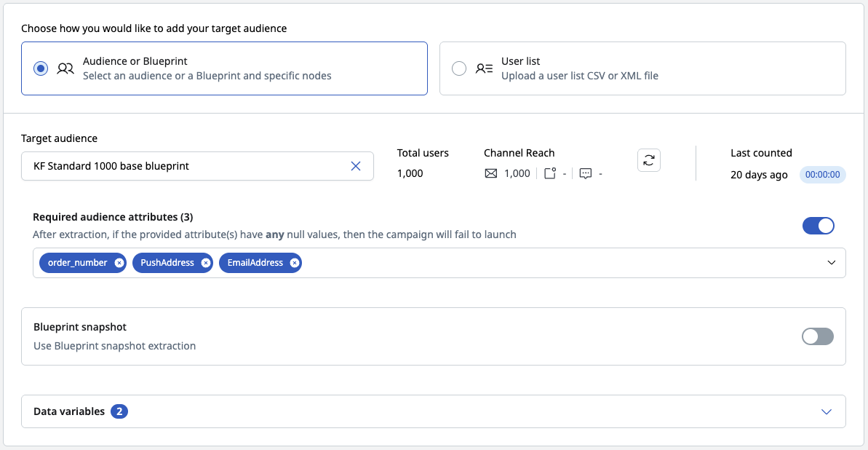
Task: Expand the Data variables section chevron
Action: coord(827,411)
